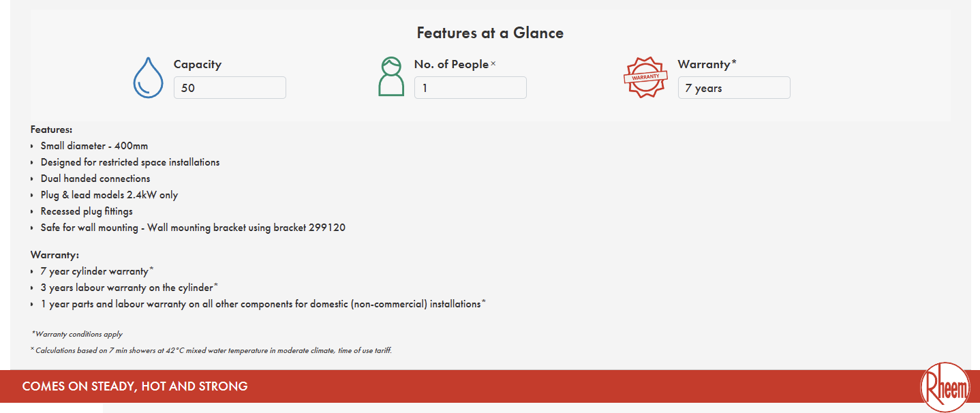980x413 pixels.
Task: Click the Comes On Steady, Hot and Strong banner
Action: point(135,386)
